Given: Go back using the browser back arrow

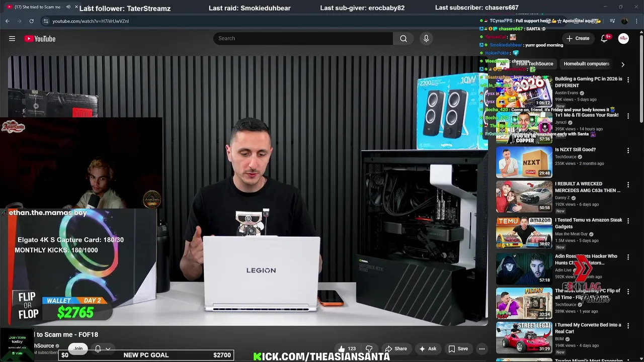Looking at the screenshot, I should (x=7, y=21).
